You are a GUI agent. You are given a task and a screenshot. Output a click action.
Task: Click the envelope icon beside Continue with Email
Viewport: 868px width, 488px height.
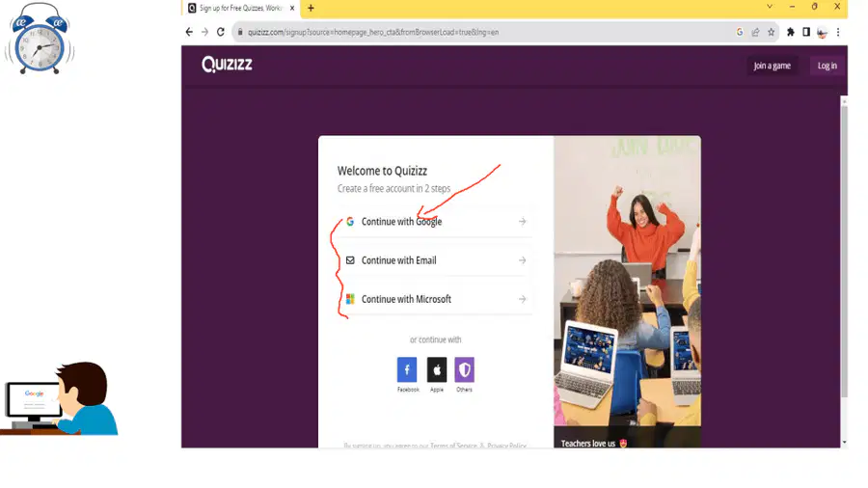click(x=350, y=260)
